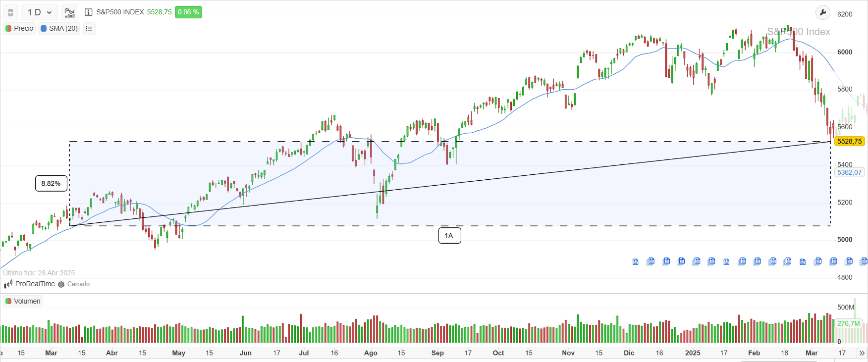Open the chart style selector icon
The image size is (868, 362).
pyautogui.click(x=69, y=12)
